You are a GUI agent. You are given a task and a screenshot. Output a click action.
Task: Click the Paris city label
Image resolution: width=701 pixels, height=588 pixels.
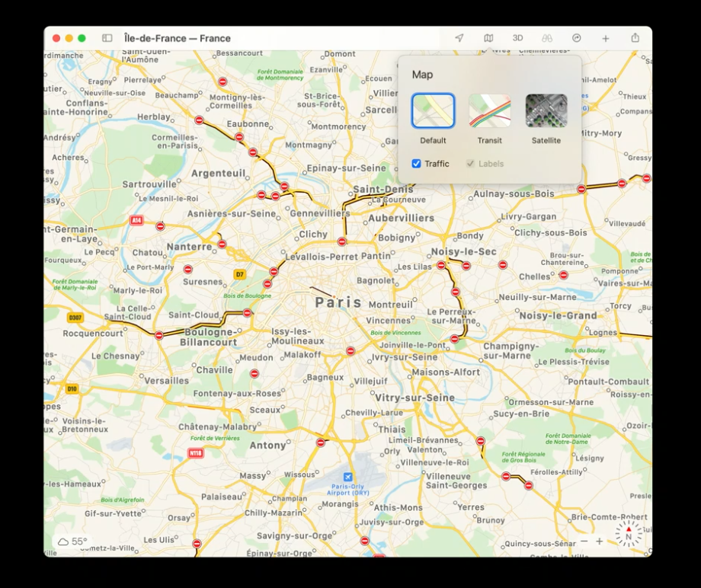pyautogui.click(x=338, y=302)
